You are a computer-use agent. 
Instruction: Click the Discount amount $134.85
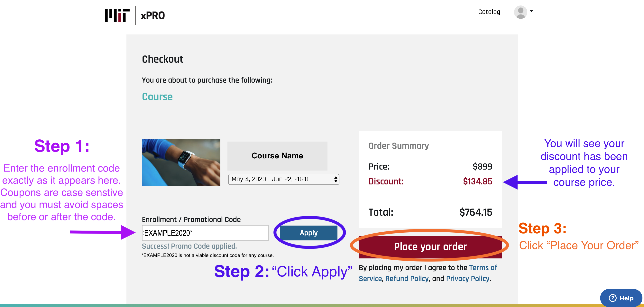coord(477,181)
